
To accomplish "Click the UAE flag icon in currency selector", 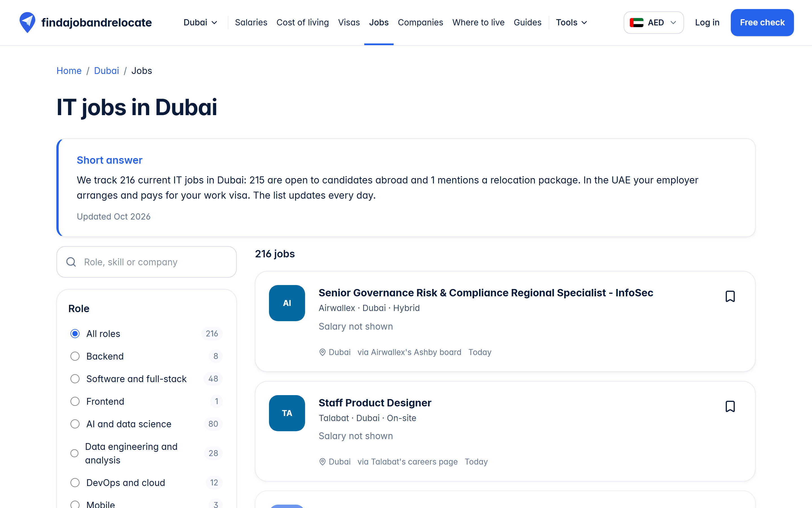I will click(636, 23).
